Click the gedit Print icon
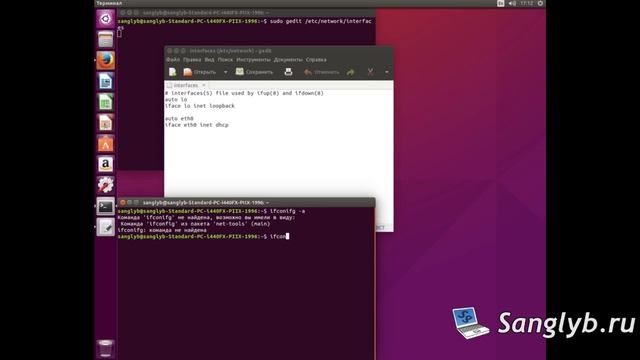 point(288,72)
